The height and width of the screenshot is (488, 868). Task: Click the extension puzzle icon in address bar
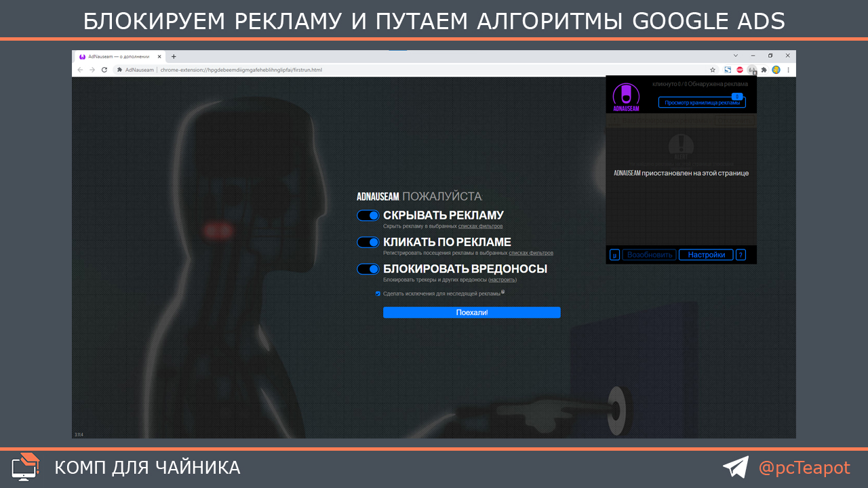pos(119,70)
